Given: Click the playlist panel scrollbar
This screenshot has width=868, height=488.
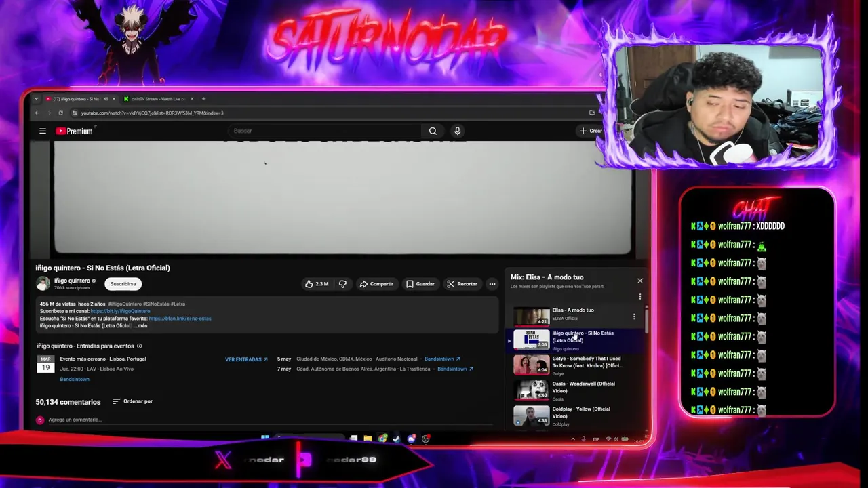Looking at the screenshot, I should coord(646,320).
